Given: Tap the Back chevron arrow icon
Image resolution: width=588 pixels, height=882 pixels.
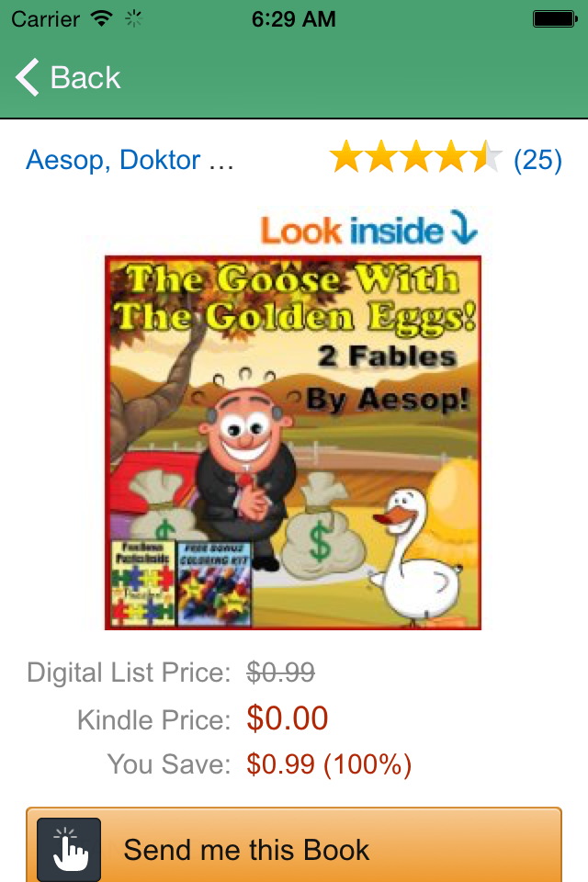Looking at the screenshot, I should click(27, 77).
